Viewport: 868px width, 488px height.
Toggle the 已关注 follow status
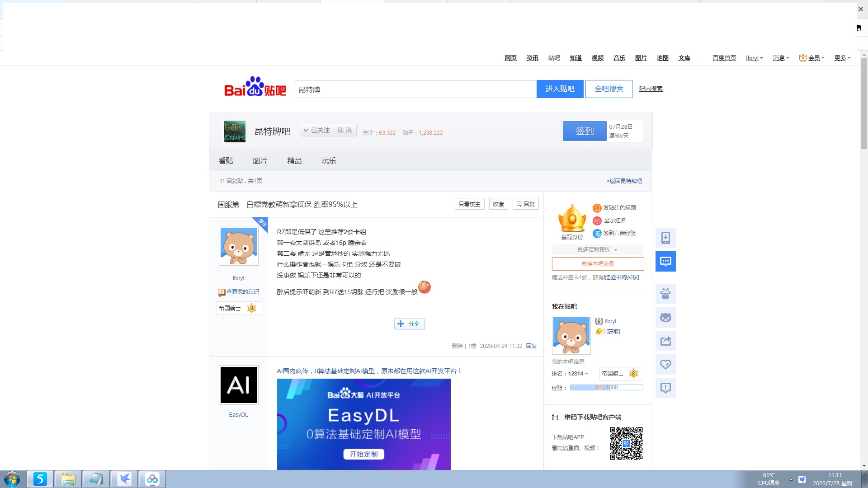(317, 130)
